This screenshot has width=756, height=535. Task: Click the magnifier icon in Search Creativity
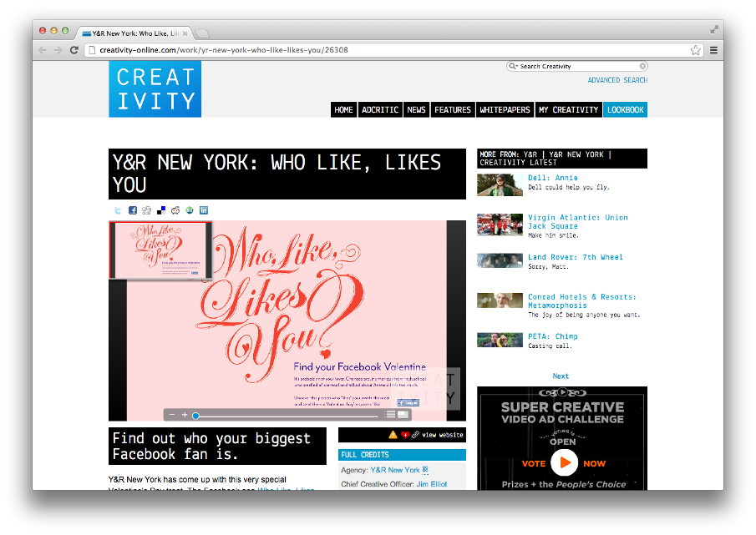point(513,67)
